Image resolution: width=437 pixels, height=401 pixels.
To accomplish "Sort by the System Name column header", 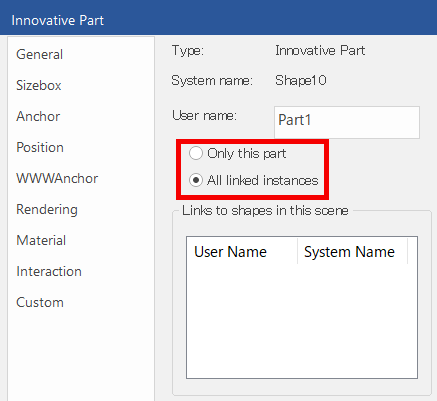I will [352, 252].
